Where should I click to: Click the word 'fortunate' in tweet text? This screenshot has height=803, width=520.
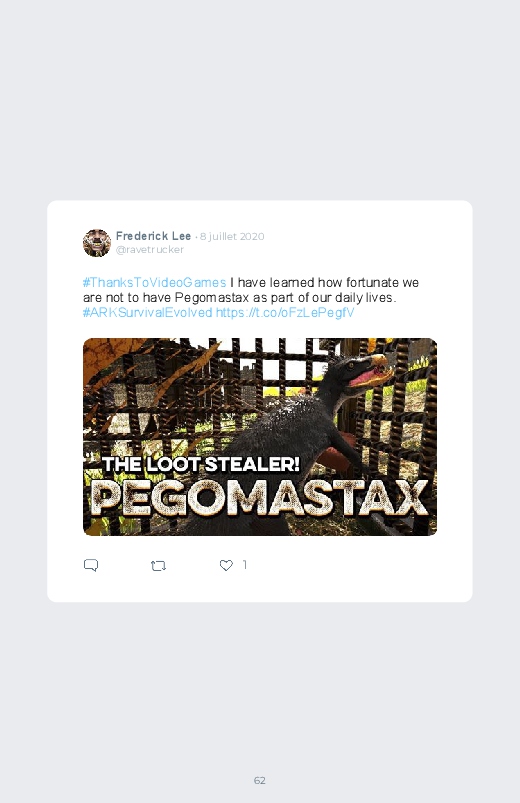click(372, 283)
